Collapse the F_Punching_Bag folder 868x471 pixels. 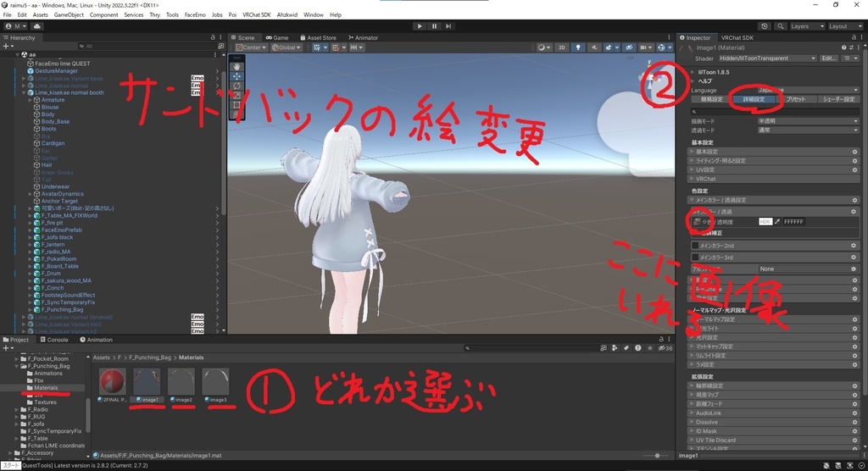click(17, 366)
